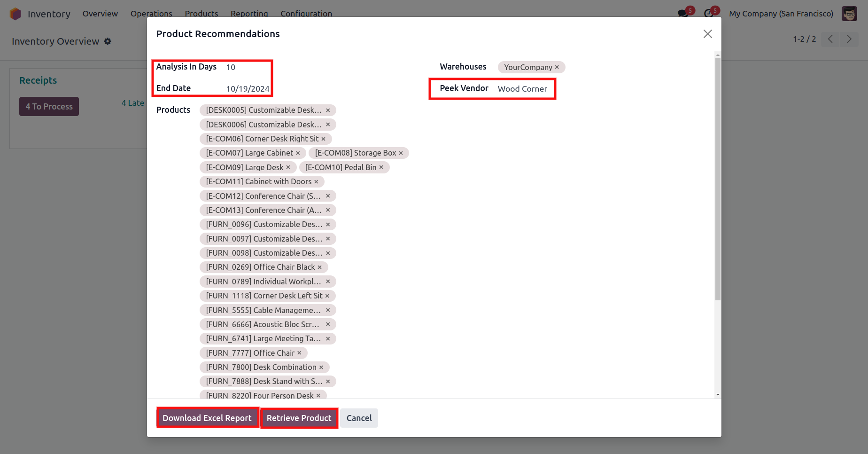868x454 pixels.
Task: Remove FURN_0269 Office Chair Black tag
Action: 319,267
